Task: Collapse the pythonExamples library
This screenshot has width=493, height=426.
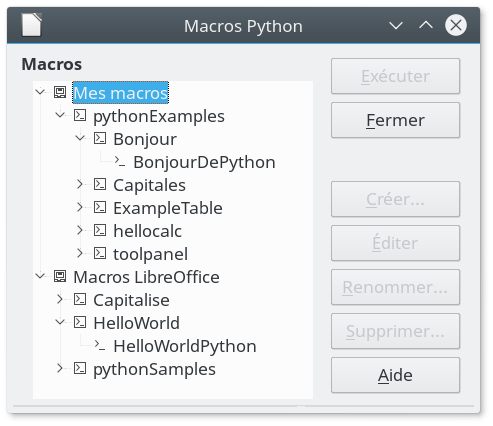Action: pyautogui.click(x=60, y=115)
